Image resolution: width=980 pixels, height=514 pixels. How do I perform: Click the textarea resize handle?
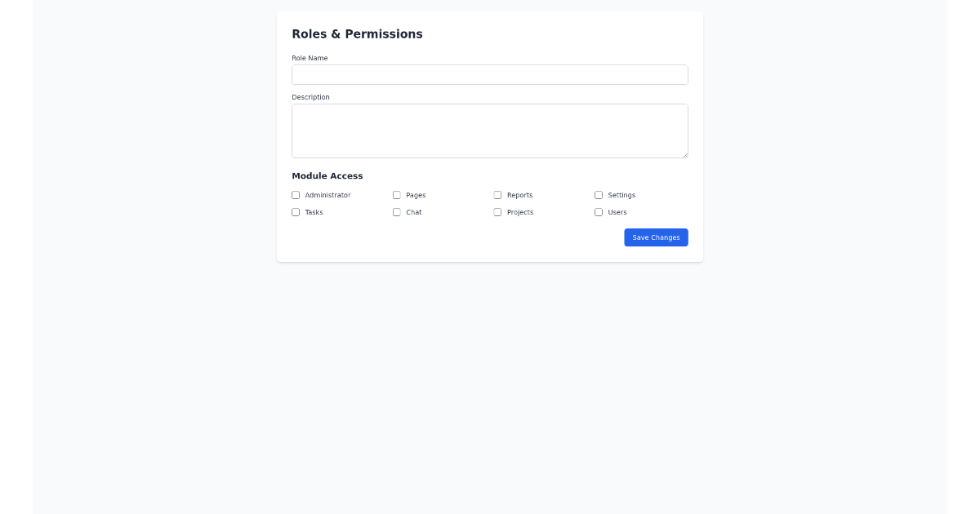click(685, 154)
